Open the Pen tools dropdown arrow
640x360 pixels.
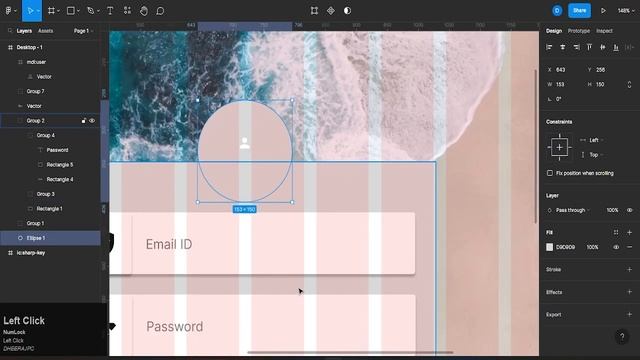[98, 11]
